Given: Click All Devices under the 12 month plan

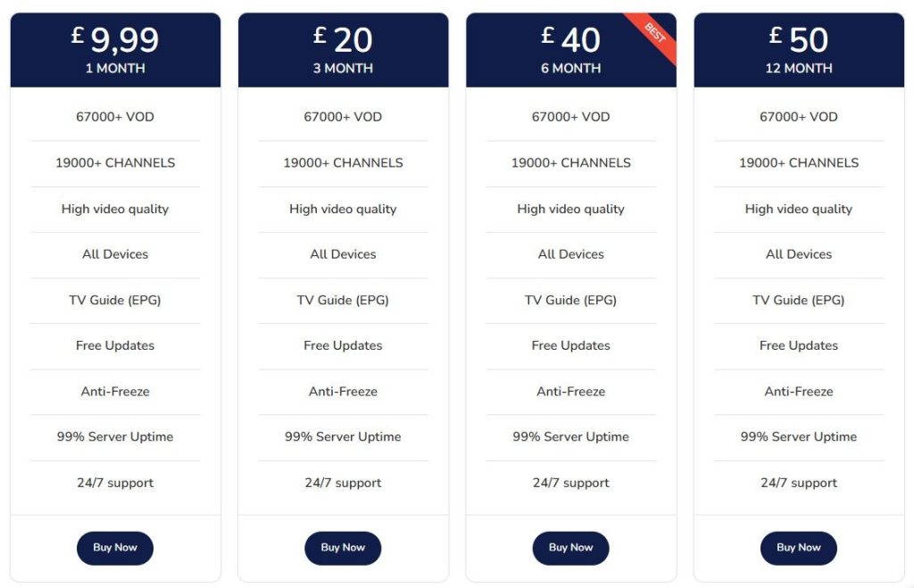Looking at the screenshot, I should click(798, 254).
